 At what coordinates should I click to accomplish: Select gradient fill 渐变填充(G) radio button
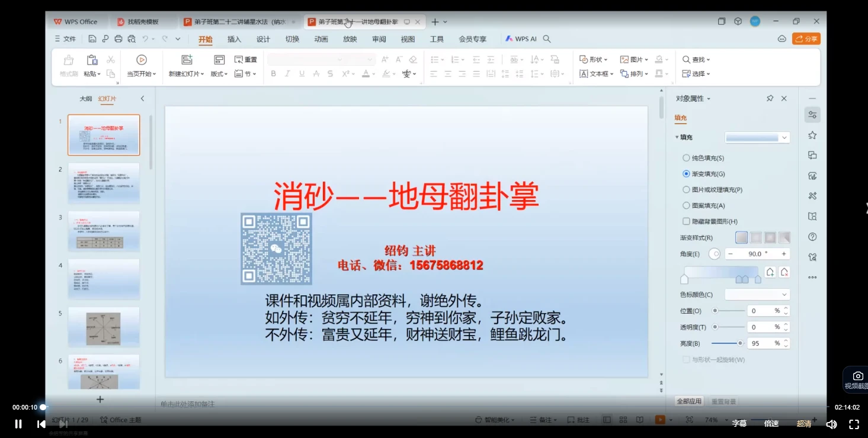(686, 174)
